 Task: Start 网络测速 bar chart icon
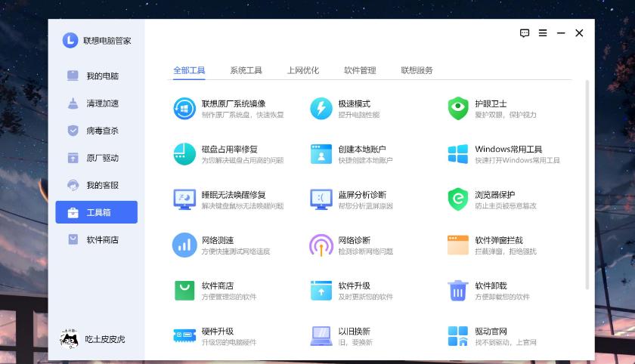(x=184, y=245)
